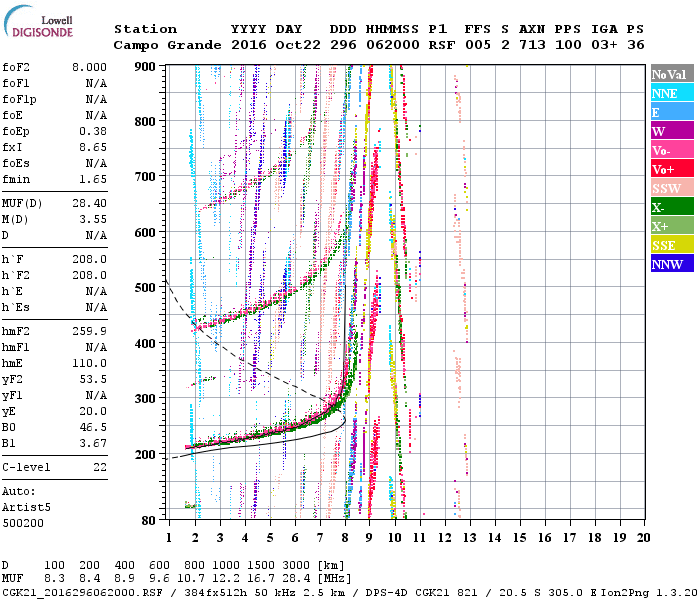Click the CGK21_2016296062000.RSF file name

click(x=82, y=593)
